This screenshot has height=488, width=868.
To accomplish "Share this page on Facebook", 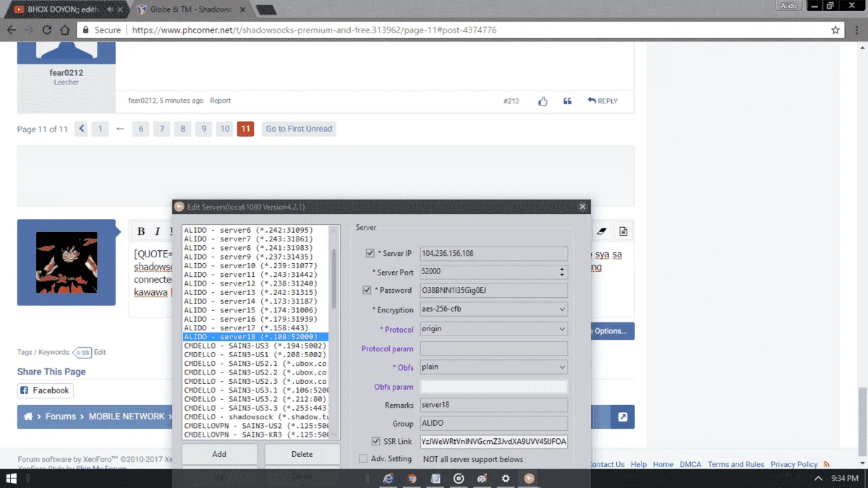I will [46, 390].
